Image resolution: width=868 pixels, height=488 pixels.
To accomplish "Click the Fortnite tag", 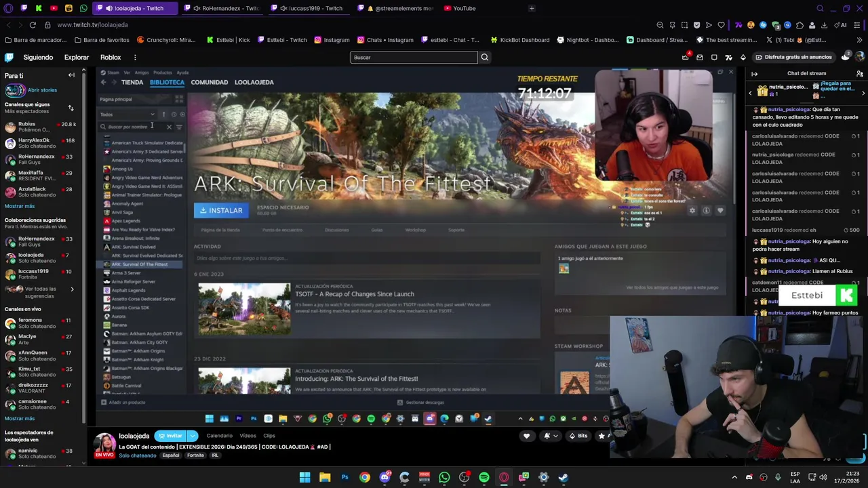I will 195,455.
